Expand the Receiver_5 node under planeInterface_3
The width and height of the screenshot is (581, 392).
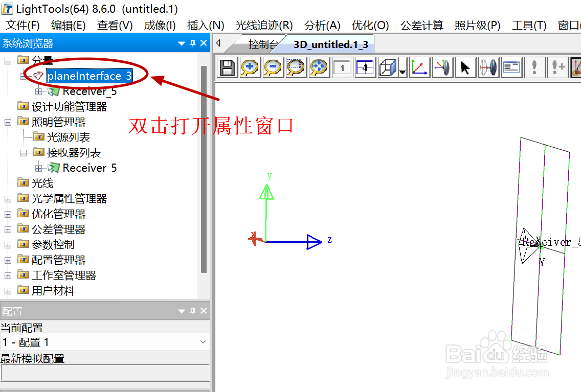pos(39,91)
